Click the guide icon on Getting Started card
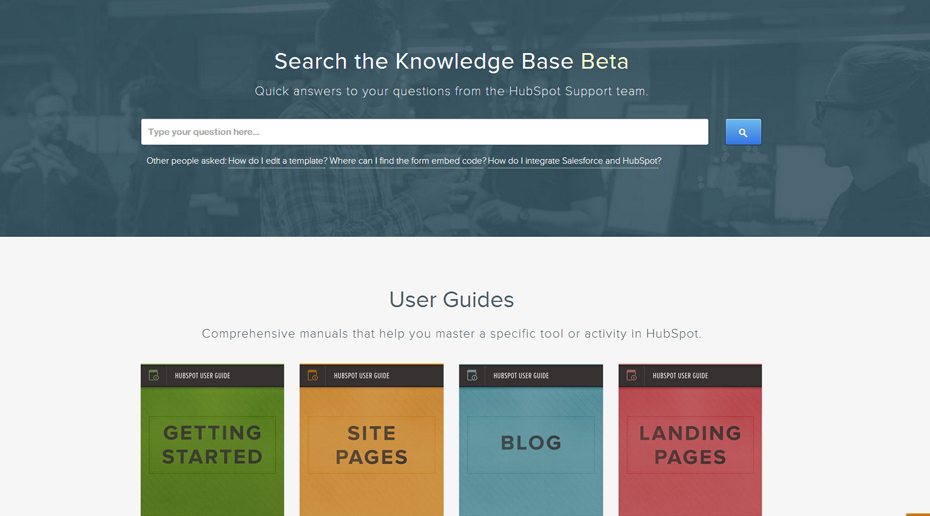 tap(154, 376)
